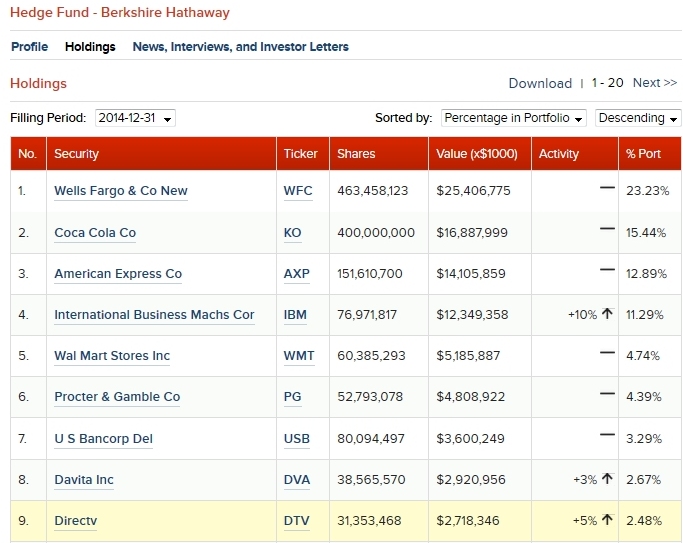Click the no-change dash in American Express row
Viewport: 683px width, 543px height.
[607, 270]
